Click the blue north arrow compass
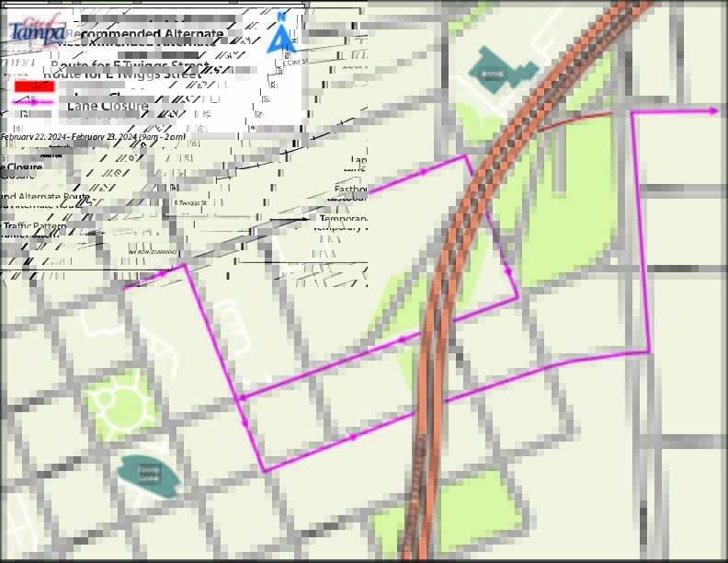 282,33
